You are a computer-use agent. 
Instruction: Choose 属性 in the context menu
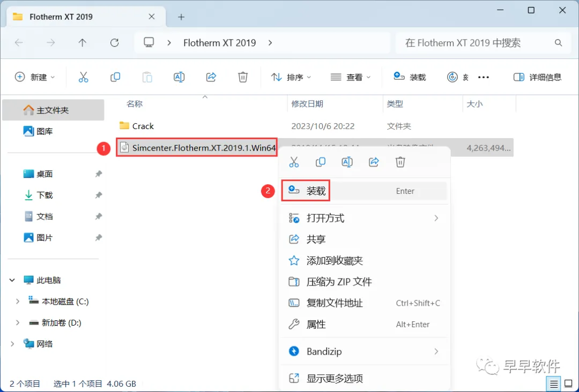pyautogui.click(x=364, y=325)
